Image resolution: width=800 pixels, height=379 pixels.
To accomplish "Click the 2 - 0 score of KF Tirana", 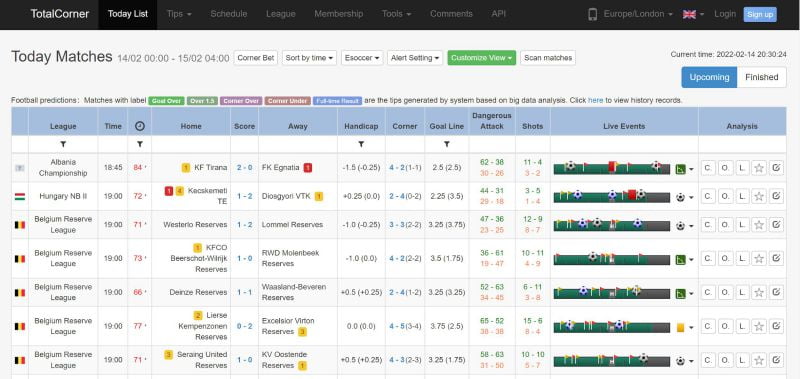I will click(244, 167).
